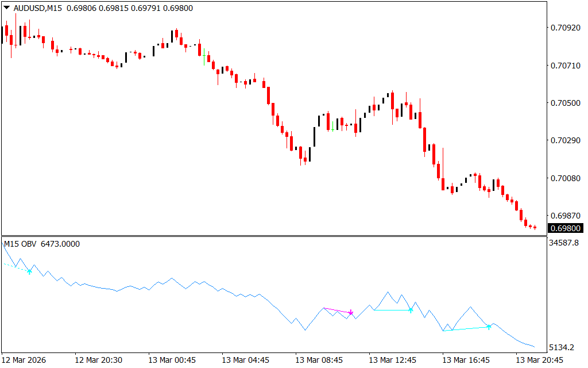Select the small green candle in price chart
The image size is (588, 368).
204,55
